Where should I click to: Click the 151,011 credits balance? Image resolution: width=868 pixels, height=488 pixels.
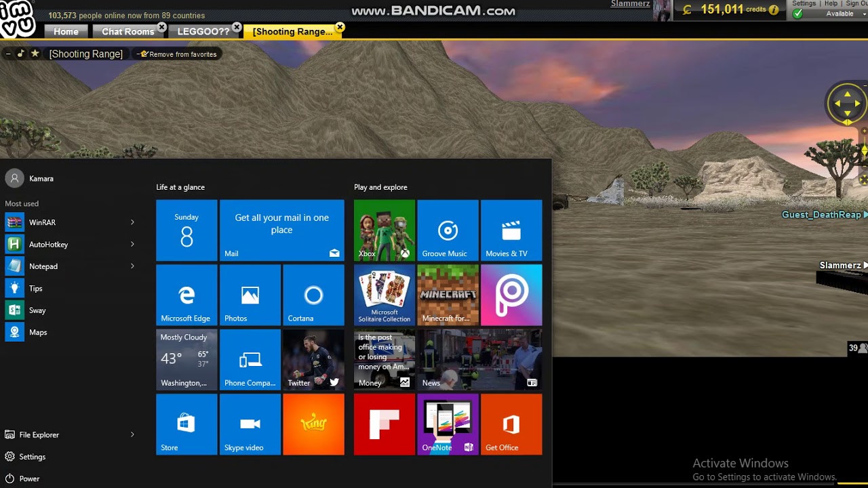tap(722, 9)
